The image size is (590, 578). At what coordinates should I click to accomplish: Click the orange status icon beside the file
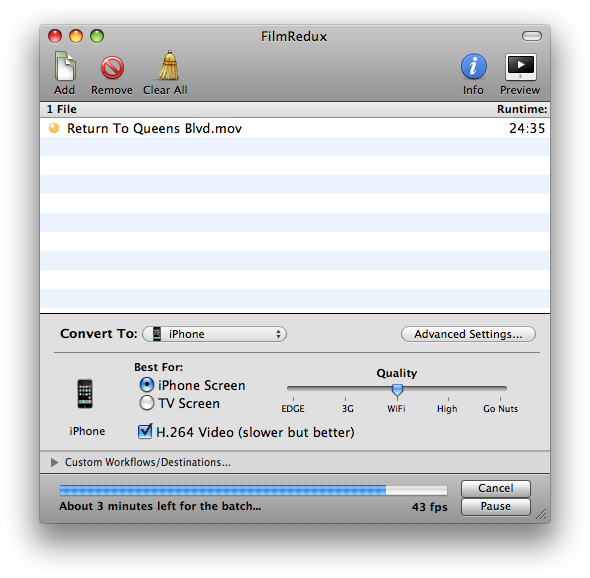pos(54,128)
